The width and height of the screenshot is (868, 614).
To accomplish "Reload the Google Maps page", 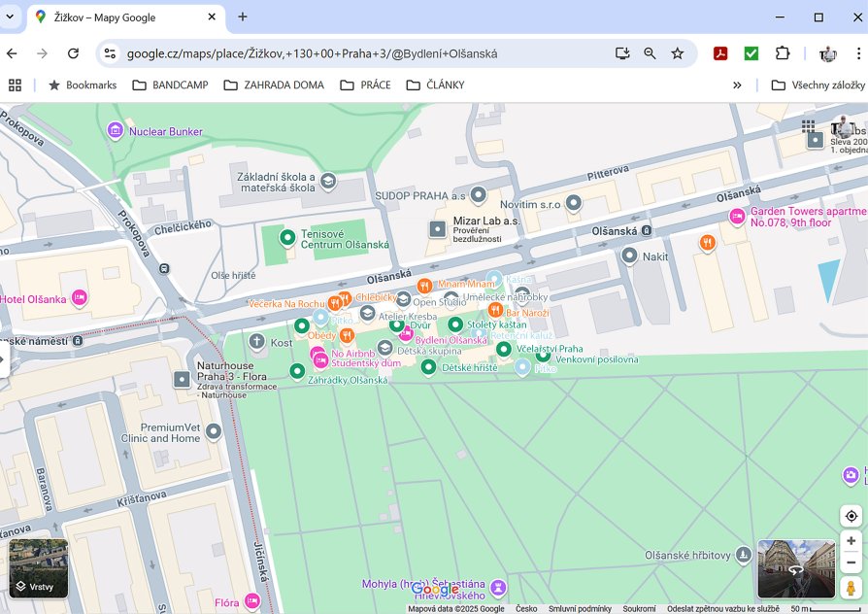I will (x=73, y=53).
